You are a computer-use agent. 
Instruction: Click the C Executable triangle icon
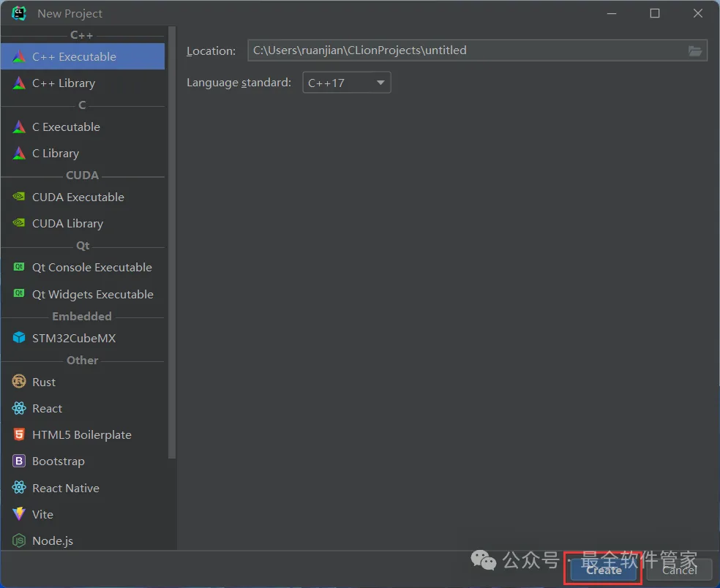point(19,127)
